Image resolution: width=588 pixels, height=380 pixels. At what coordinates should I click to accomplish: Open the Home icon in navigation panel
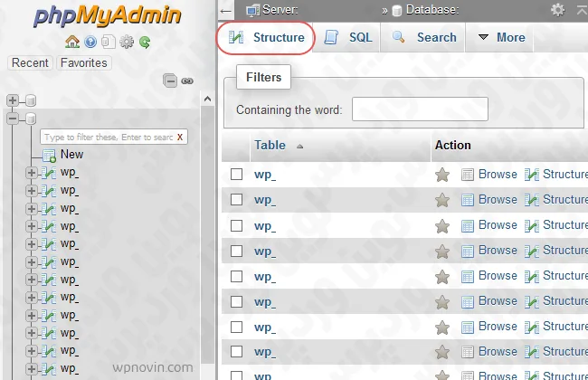pyautogui.click(x=72, y=42)
